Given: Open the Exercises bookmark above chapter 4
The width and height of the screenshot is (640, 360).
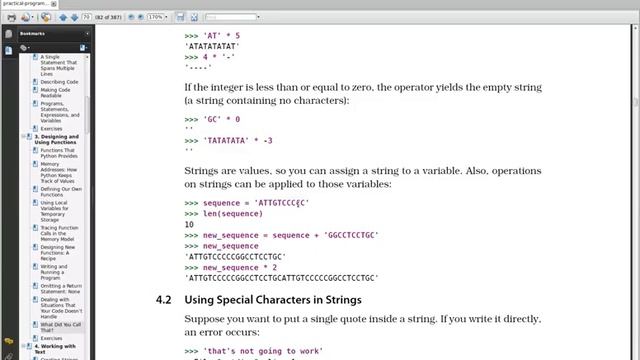Looking at the screenshot, I should 51,338.
